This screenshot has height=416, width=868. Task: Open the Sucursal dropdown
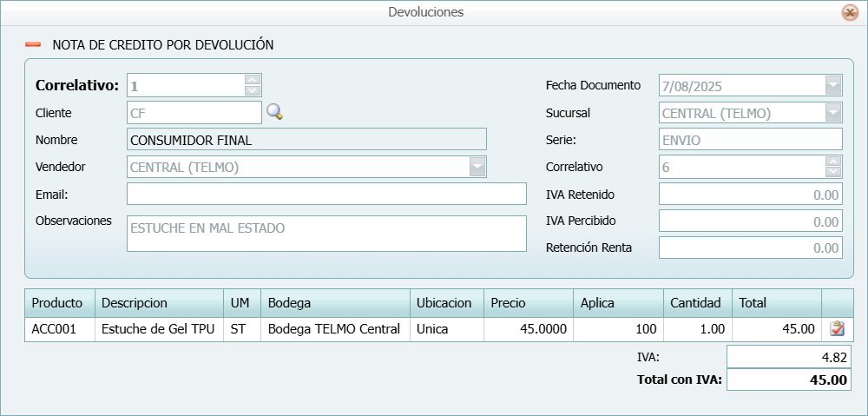(833, 112)
